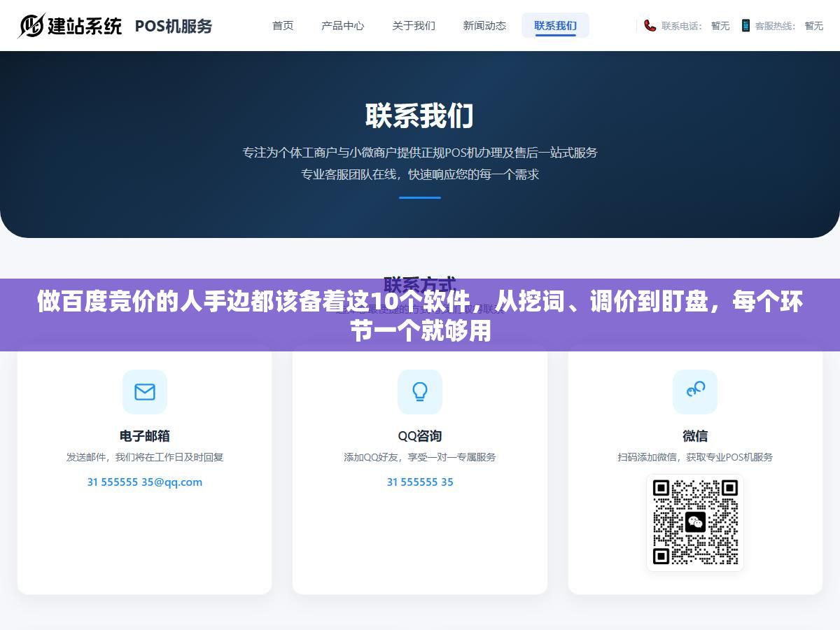The height and width of the screenshot is (630, 840).
Task: Click the POS机服务 site title
Action: point(174,26)
